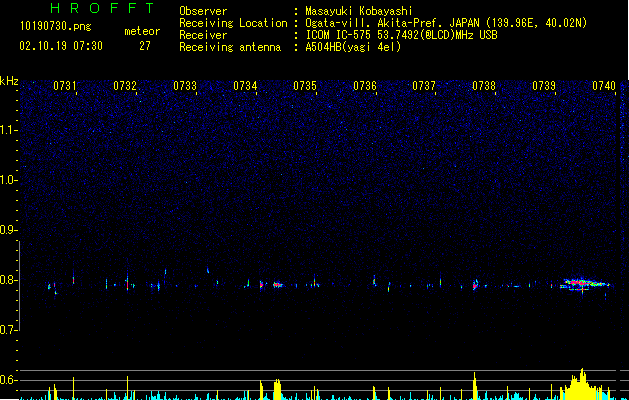
Task: Click the Observer label
Action: point(203,11)
